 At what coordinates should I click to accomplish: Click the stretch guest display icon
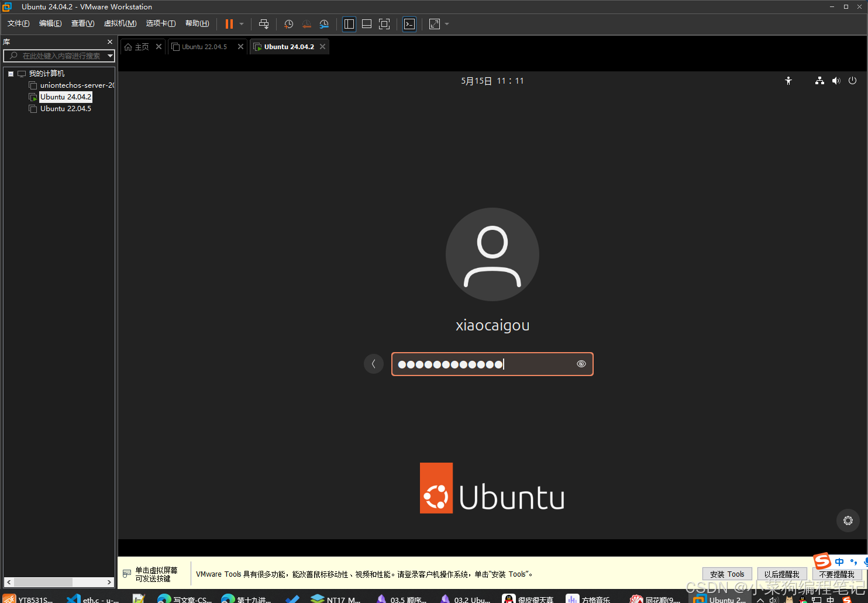click(435, 24)
